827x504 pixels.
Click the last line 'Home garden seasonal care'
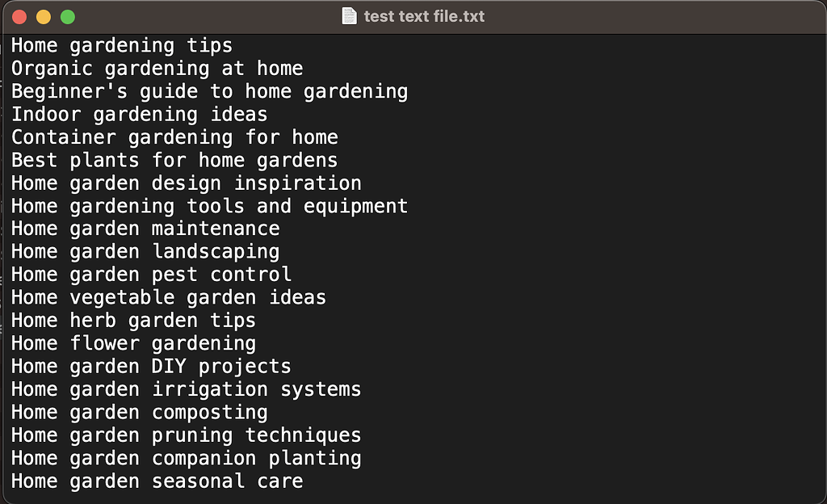coord(157,481)
